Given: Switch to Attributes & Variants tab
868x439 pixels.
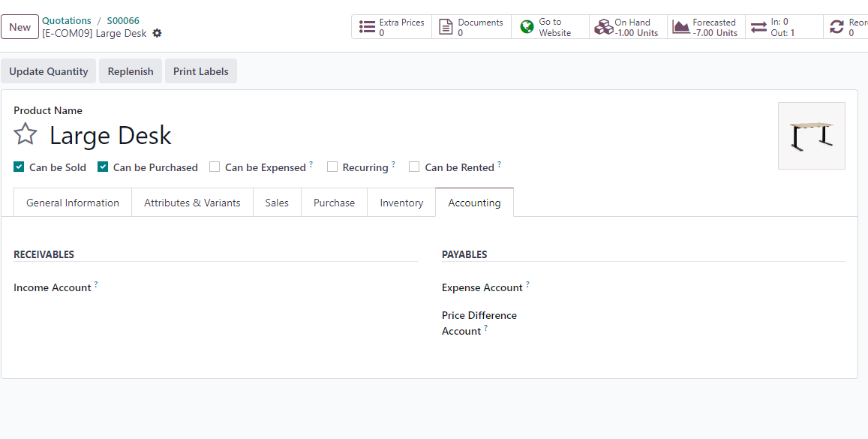Looking at the screenshot, I should [x=192, y=203].
